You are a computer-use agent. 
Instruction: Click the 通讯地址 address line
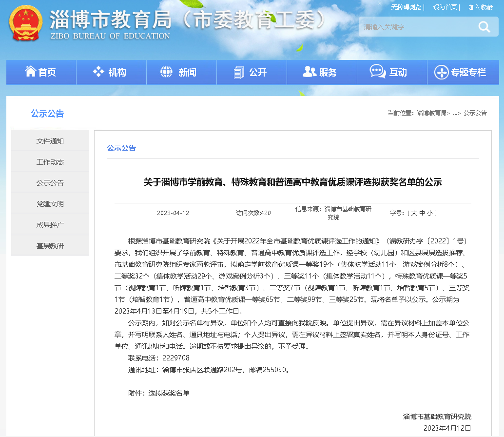coord(209,370)
